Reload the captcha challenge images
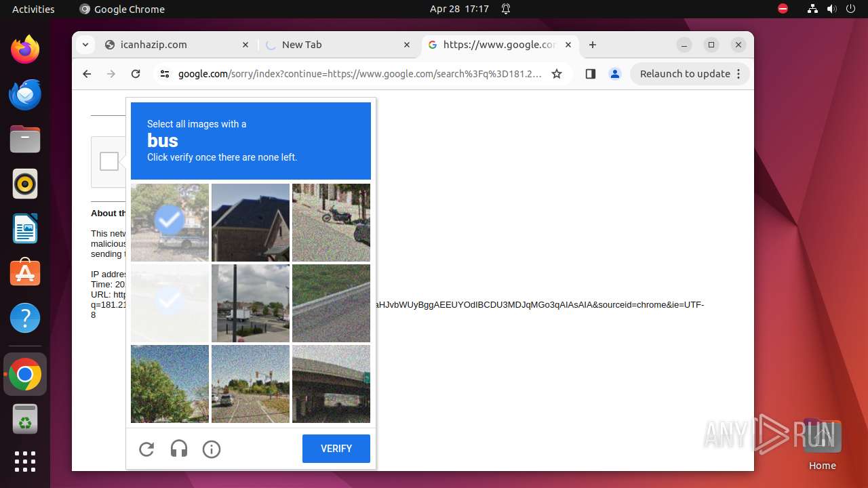Viewport: 868px width, 488px height. pos(146,449)
